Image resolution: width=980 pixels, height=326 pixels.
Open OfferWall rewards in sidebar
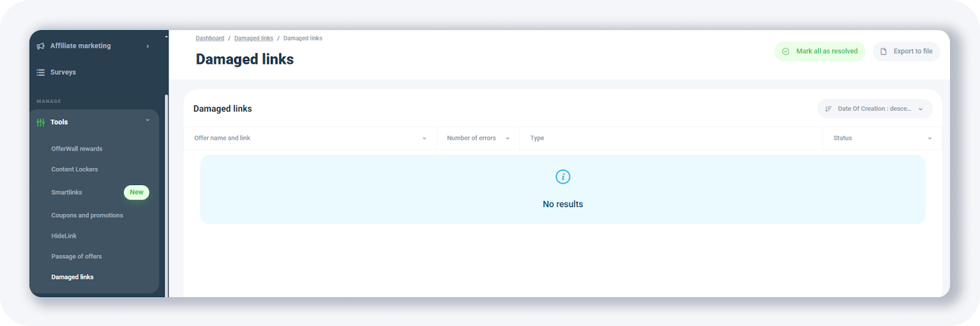click(x=77, y=149)
